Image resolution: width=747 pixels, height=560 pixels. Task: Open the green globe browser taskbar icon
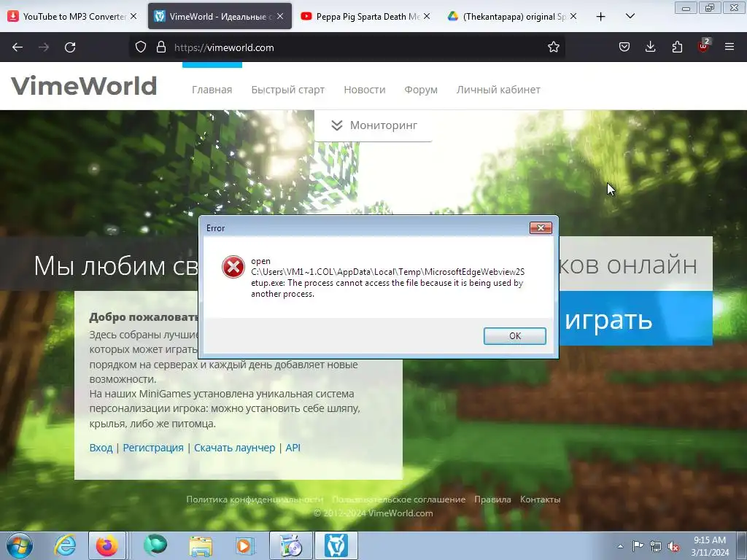pos(155,545)
